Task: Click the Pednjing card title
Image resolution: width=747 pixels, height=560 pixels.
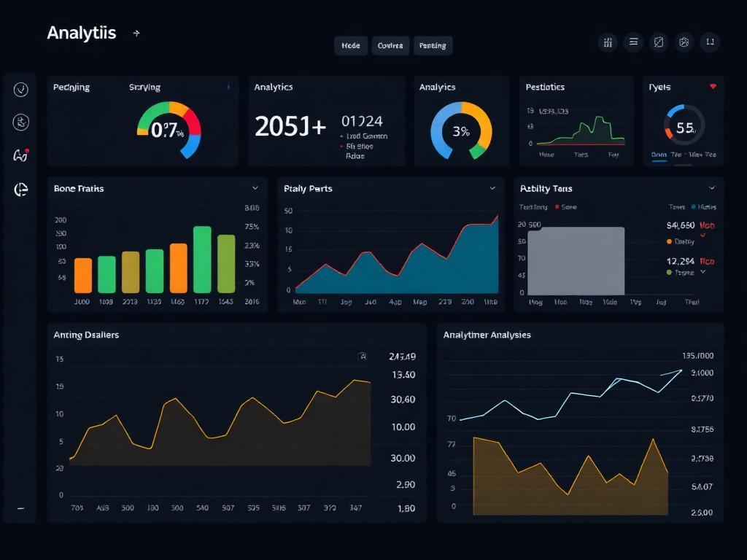Action: pos(71,87)
